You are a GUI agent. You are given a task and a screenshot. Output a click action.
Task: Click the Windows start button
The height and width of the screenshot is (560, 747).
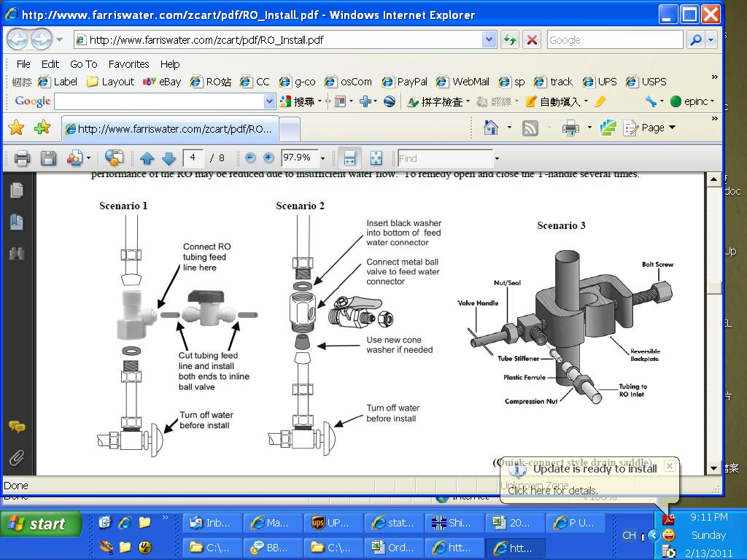[x=41, y=524]
